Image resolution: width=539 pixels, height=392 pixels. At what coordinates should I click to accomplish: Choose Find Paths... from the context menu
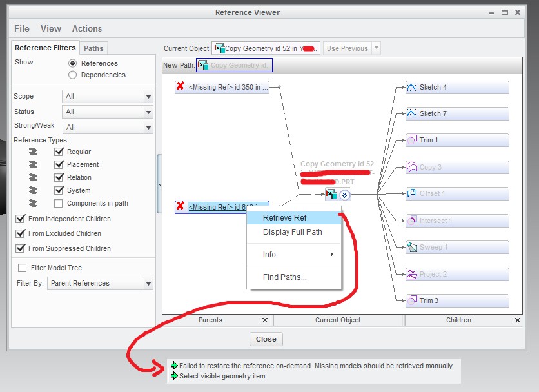tap(294, 277)
